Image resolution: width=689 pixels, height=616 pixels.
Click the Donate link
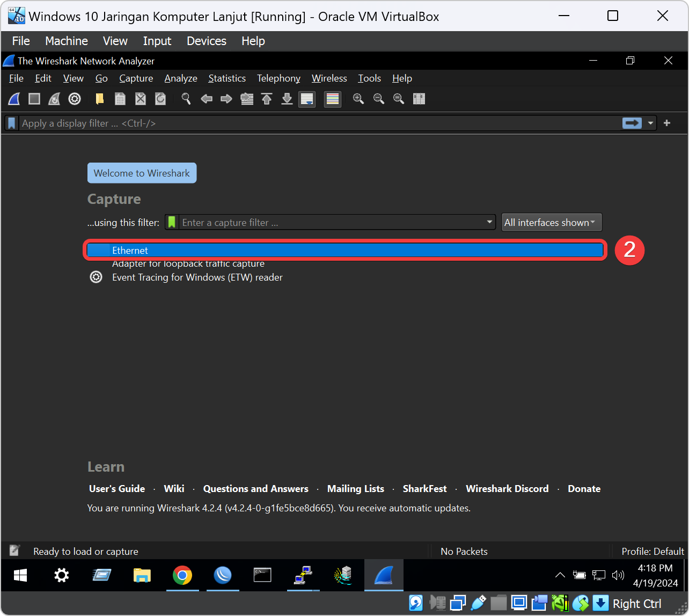click(584, 489)
